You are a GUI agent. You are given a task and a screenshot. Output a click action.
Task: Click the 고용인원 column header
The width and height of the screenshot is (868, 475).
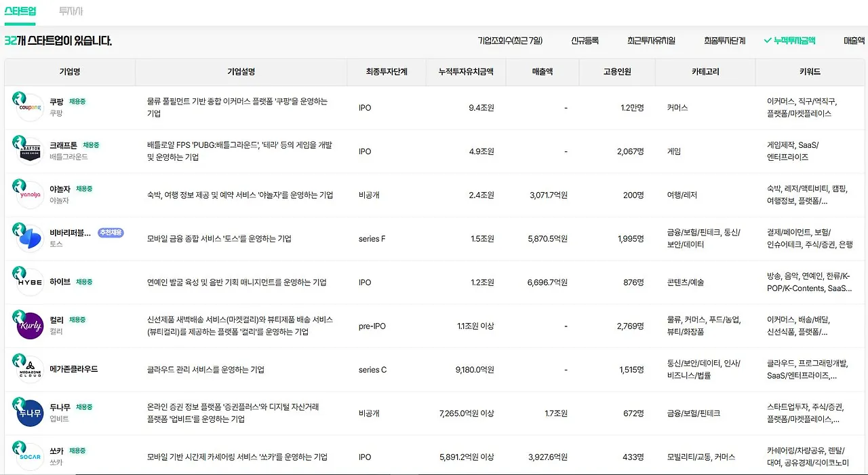tap(617, 72)
